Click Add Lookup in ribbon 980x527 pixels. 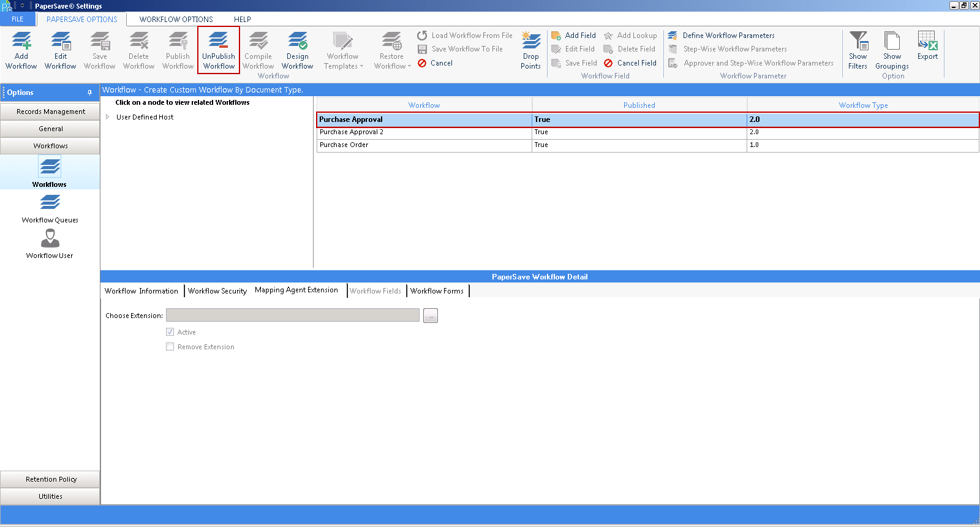click(x=630, y=36)
